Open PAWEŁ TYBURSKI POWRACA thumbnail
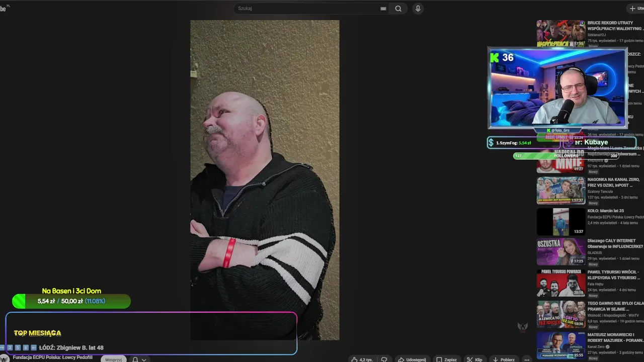This screenshot has height=362, width=644. coord(560,283)
